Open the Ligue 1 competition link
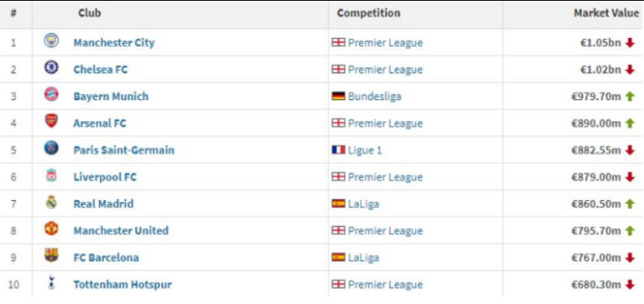The height and width of the screenshot is (304, 644). click(365, 150)
